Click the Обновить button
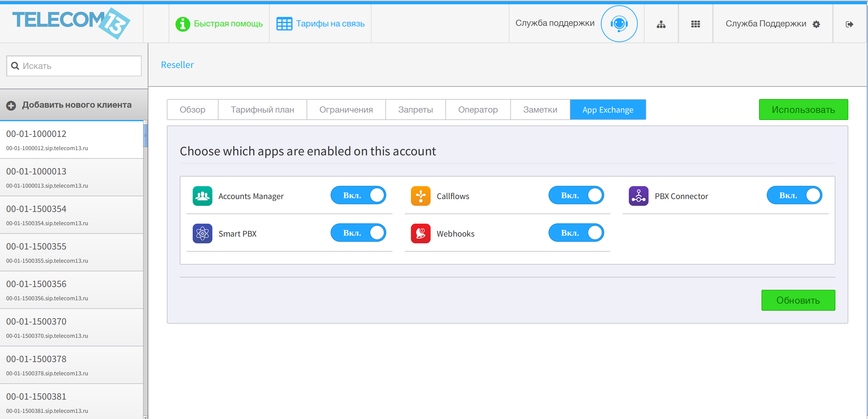The width and height of the screenshot is (868, 419). point(798,300)
